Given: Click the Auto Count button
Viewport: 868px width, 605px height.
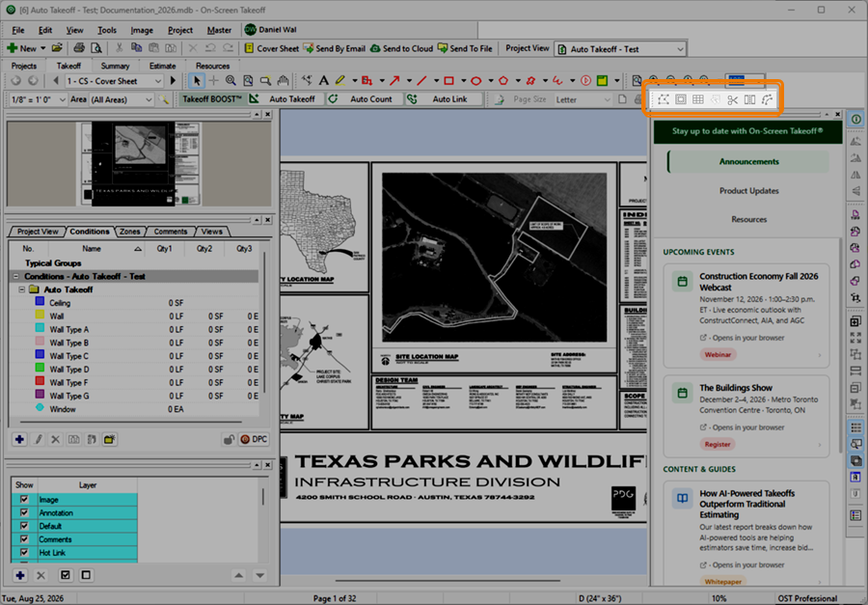Looking at the screenshot, I should 365,99.
